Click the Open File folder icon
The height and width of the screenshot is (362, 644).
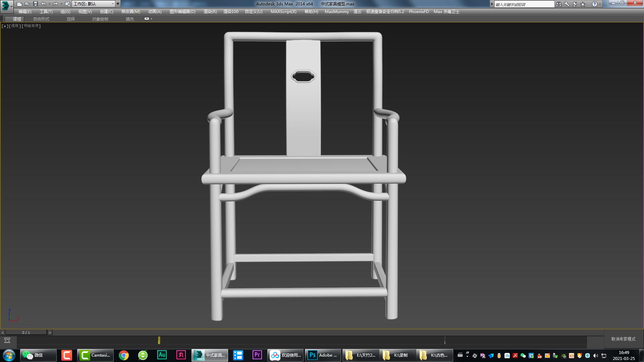click(28, 4)
